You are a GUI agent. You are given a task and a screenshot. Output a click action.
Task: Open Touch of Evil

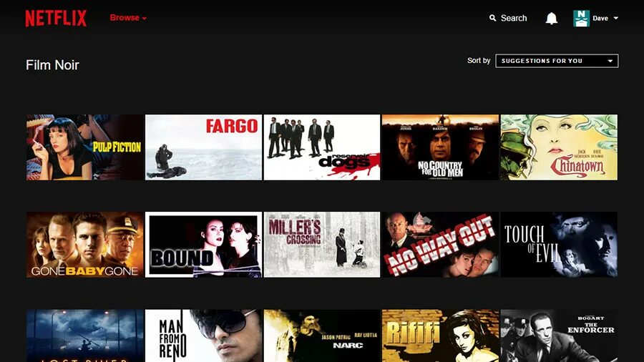(x=559, y=245)
